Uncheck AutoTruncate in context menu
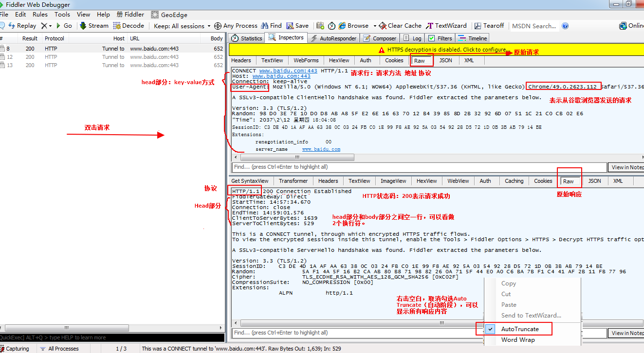Screen dimensions: 644x353 [x=520, y=329]
